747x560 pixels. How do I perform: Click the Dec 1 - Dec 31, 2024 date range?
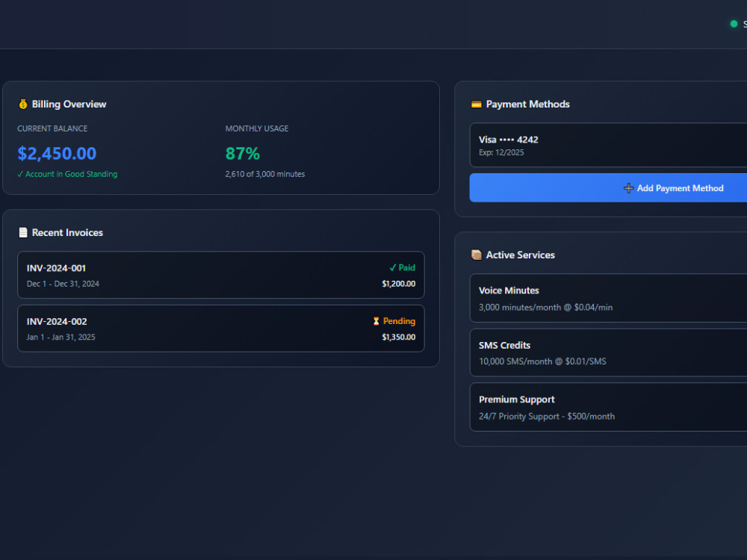[x=63, y=284]
